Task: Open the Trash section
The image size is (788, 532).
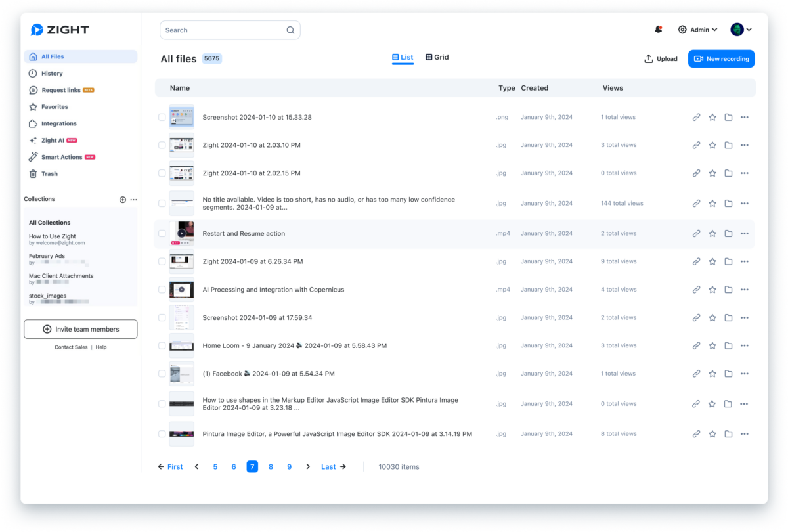Action: click(x=49, y=173)
